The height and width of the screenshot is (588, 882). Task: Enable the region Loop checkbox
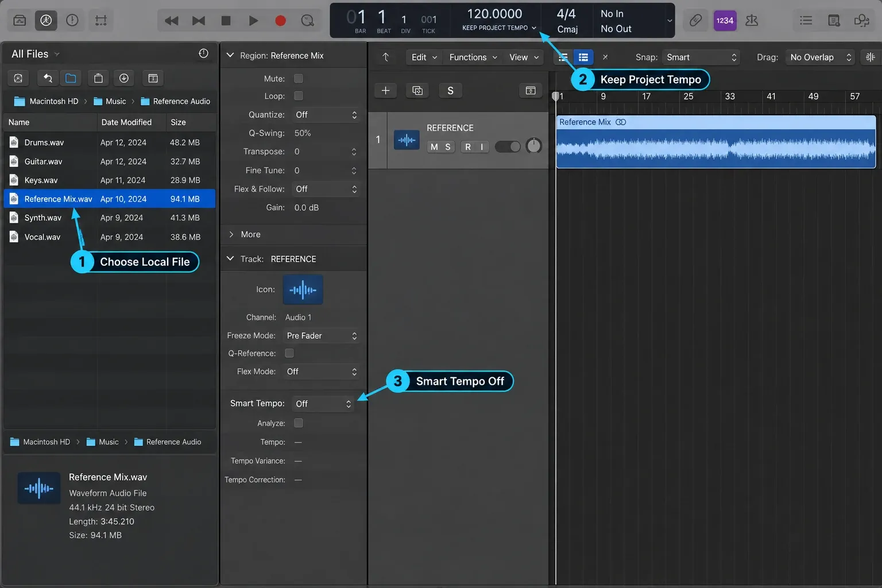(x=299, y=96)
